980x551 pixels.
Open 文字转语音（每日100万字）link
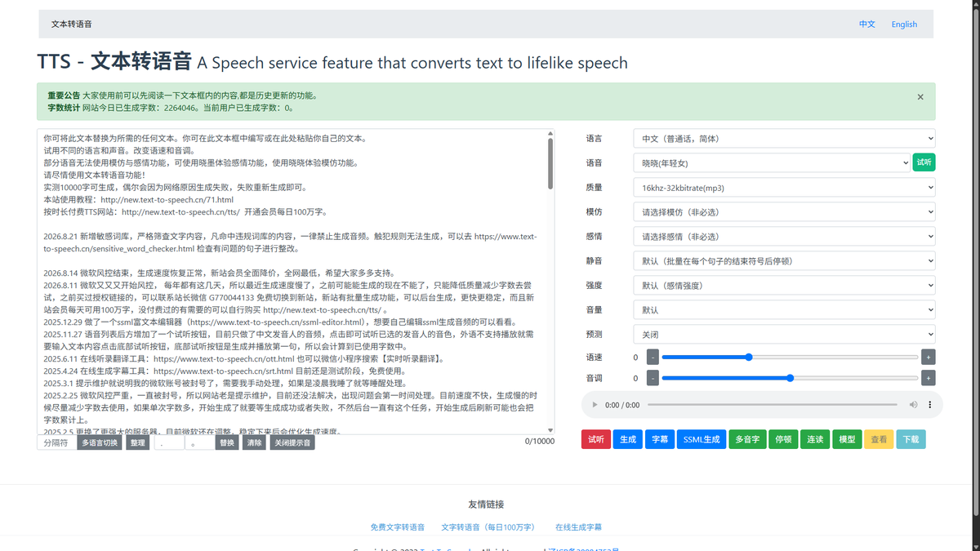[x=488, y=527]
